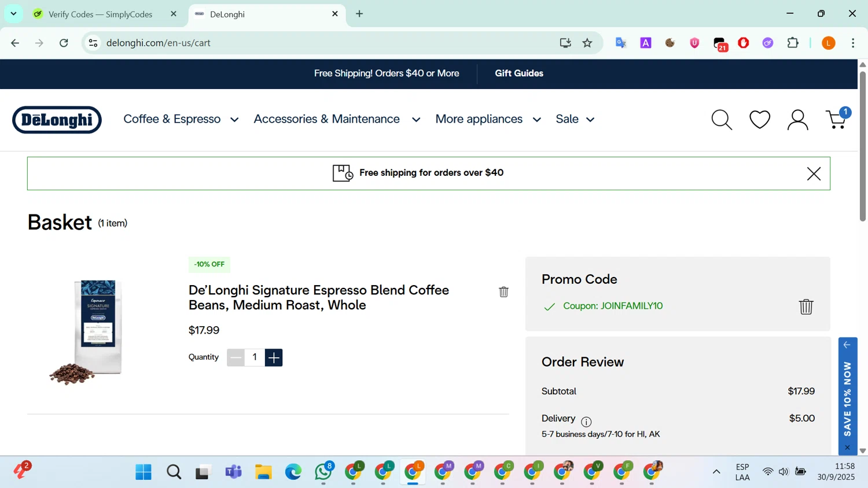
Task: Open Google Translate extension
Action: point(621,43)
